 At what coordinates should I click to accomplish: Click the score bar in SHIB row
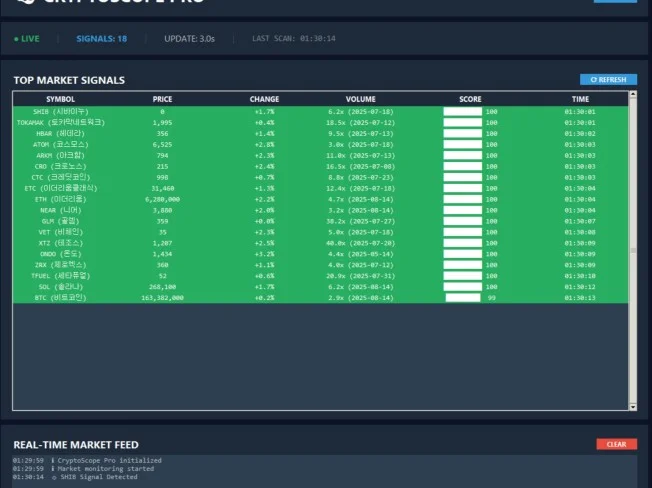pos(462,111)
